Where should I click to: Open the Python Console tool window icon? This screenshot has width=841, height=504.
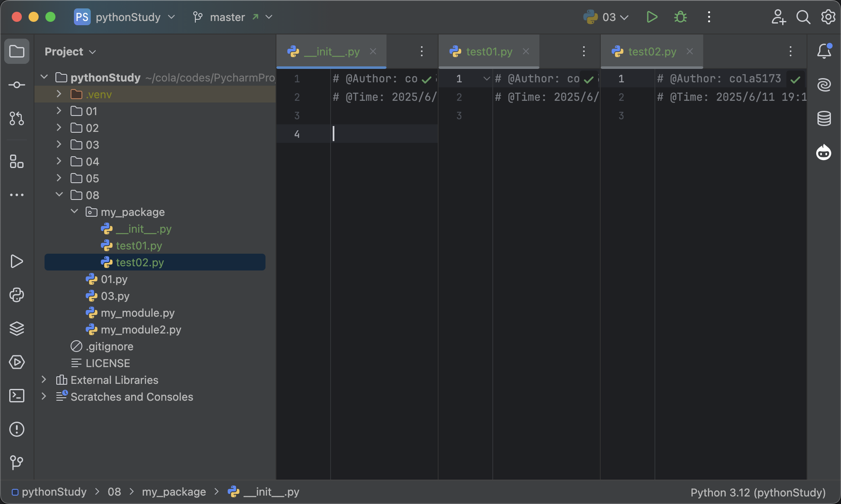(17, 295)
